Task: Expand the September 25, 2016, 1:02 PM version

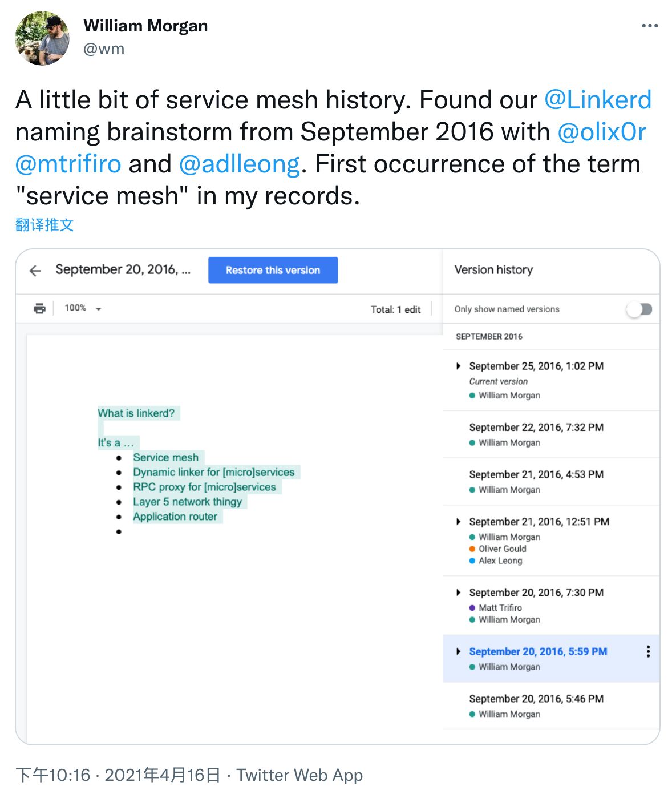Action: coord(458,366)
